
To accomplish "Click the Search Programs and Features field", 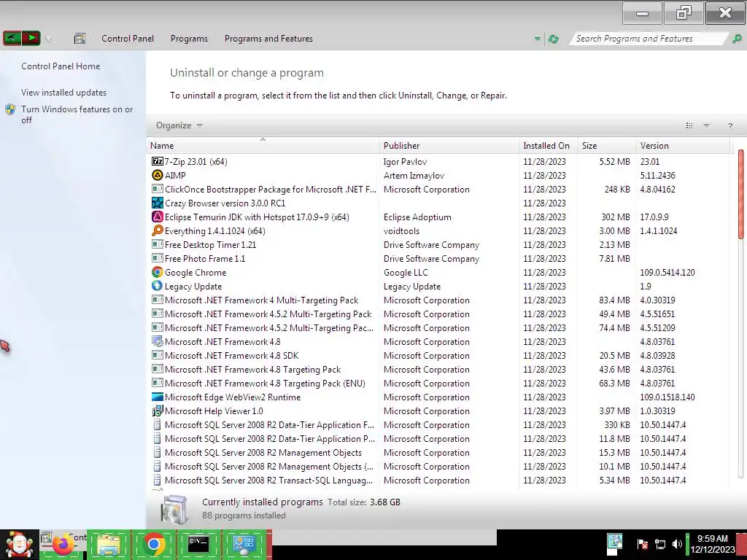I will point(648,39).
